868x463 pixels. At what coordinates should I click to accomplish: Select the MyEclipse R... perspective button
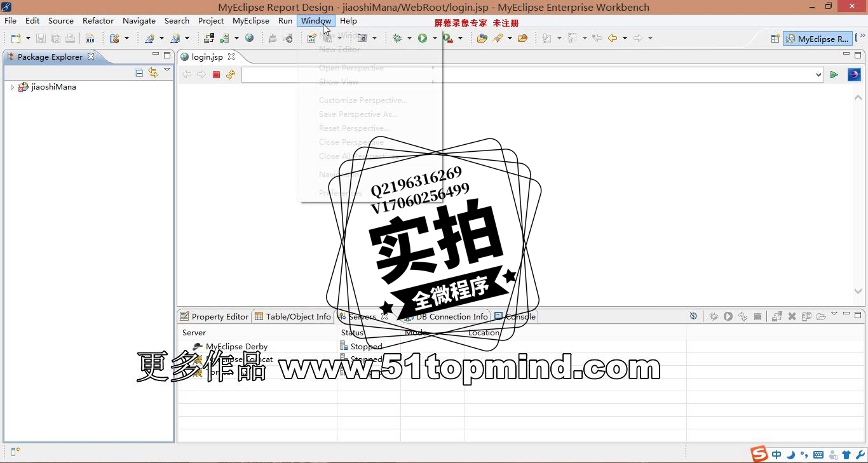(817, 39)
